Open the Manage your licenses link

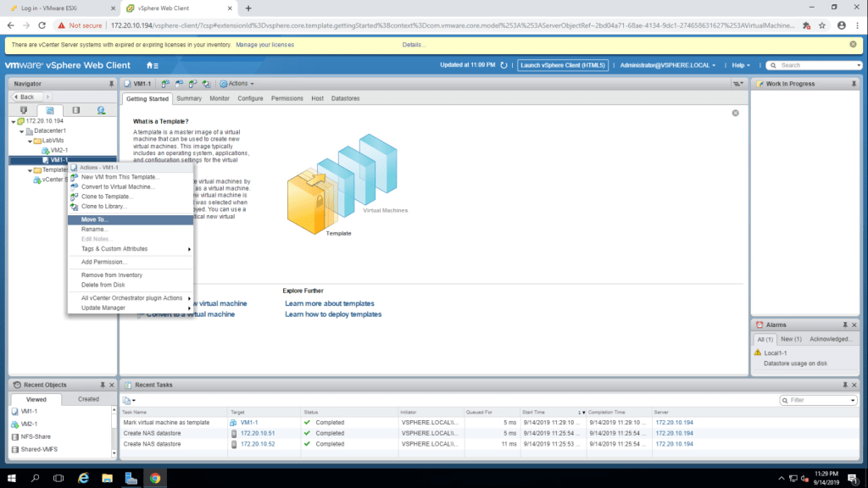pyautogui.click(x=265, y=44)
